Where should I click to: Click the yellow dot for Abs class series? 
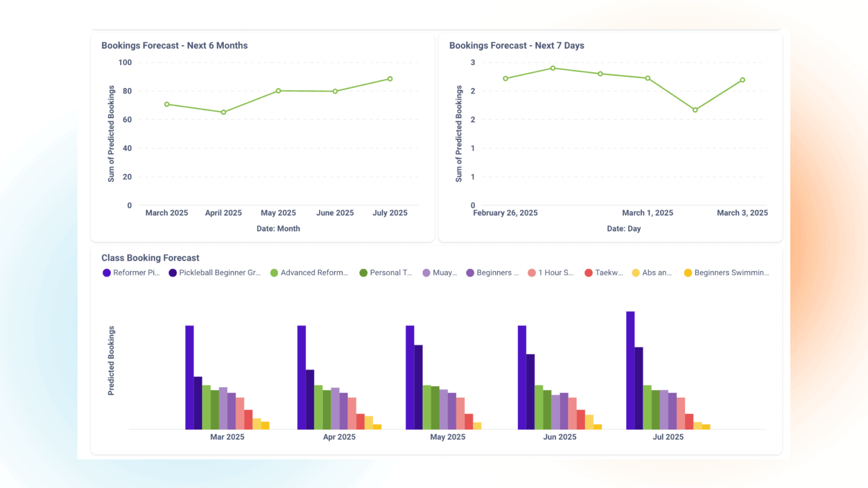pyautogui.click(x=635, y=272)
